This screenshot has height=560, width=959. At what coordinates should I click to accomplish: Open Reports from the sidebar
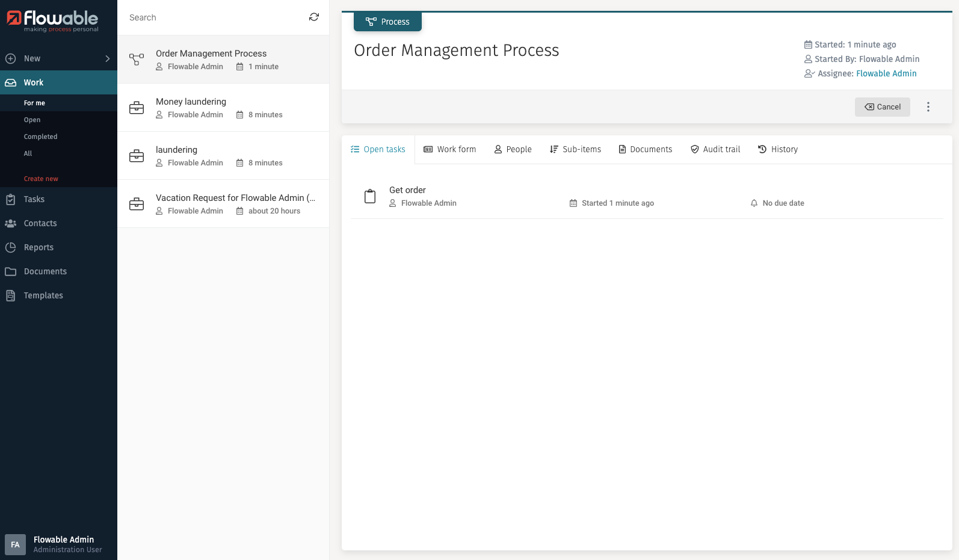coord(39,247)
